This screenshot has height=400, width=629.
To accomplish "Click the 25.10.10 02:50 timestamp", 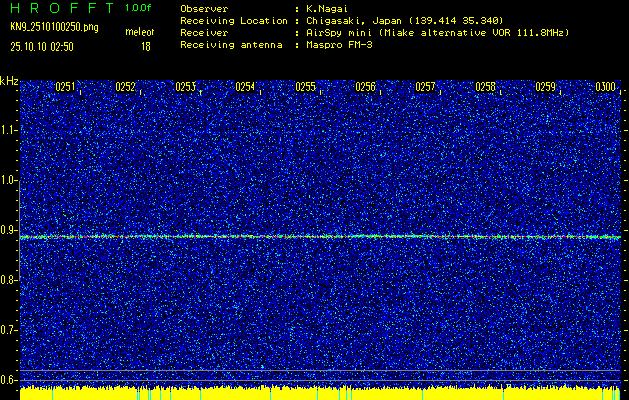I will [47, 46].
